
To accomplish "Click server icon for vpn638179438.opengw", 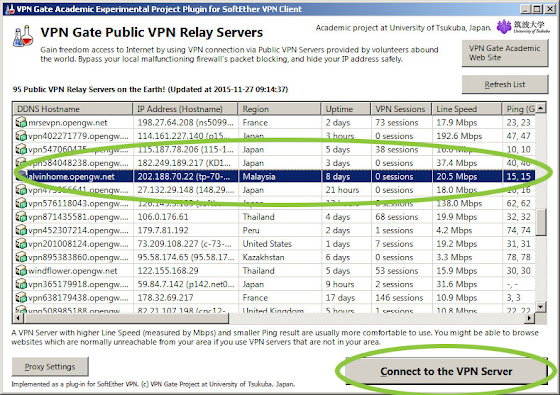I will pos(21,298).
